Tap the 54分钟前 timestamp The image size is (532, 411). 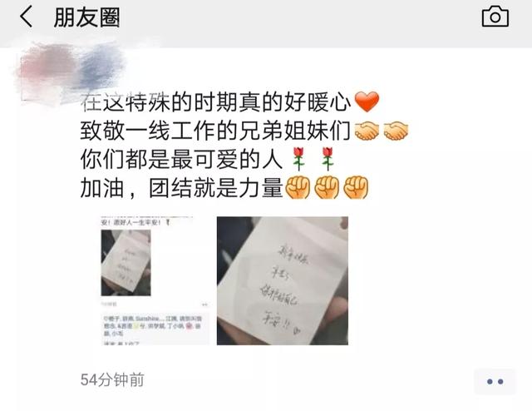(112, 379)
